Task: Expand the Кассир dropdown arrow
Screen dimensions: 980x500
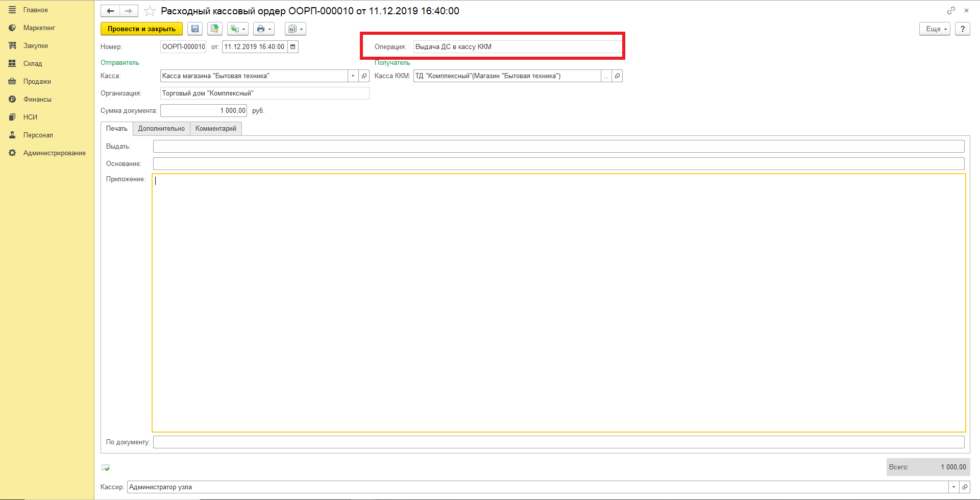Action: pos(953,487)
